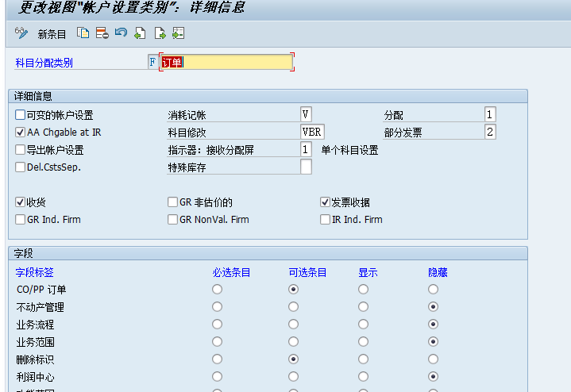
Task: Go to previous entry icon
Action: (x=140, y=33)
